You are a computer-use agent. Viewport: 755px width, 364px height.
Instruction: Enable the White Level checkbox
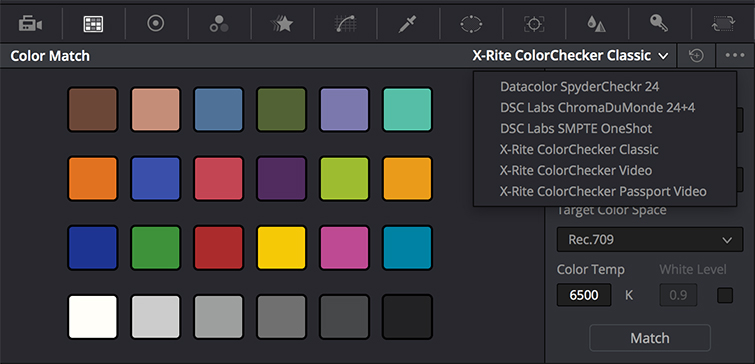725,295
